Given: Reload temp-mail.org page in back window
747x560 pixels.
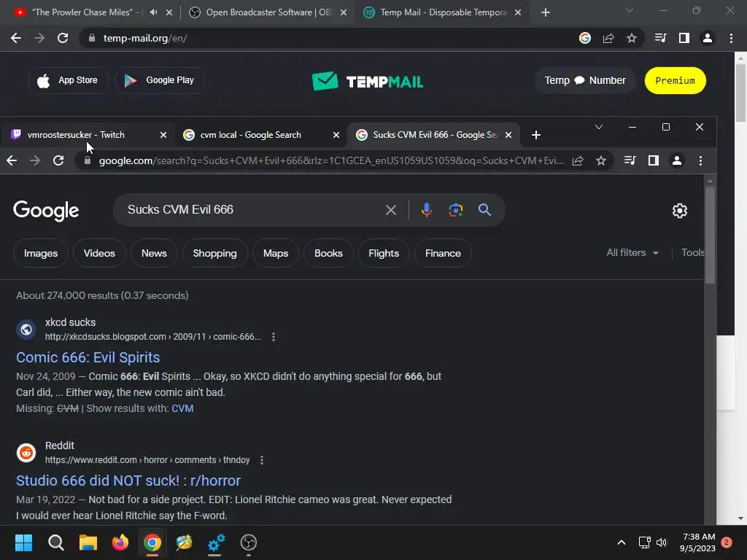Looking at the screenshot, I should 63,38.
